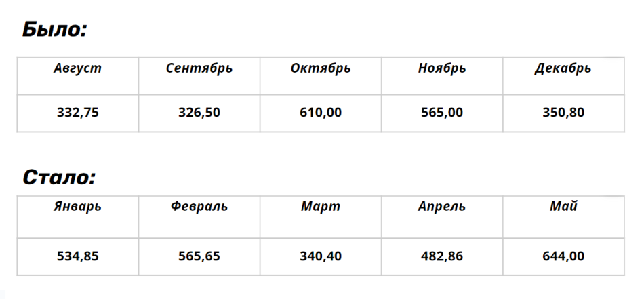Click the "Стало:" heading

59,178
